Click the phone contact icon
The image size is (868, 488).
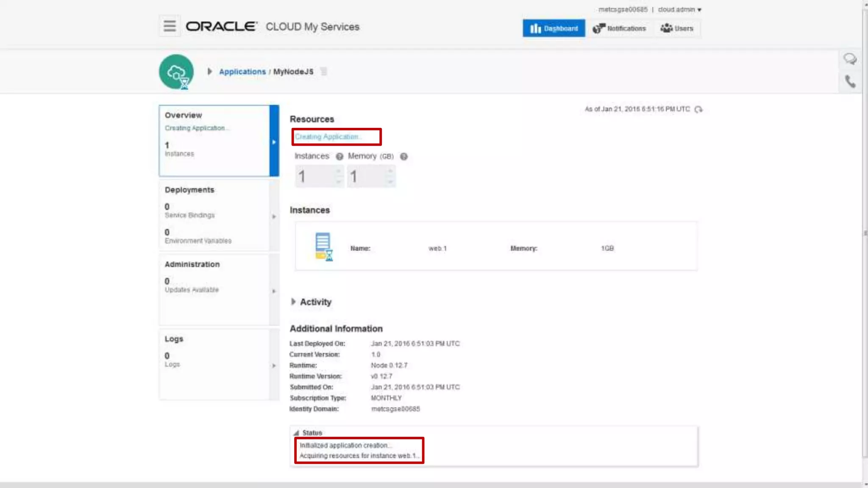tap(850, 81)
